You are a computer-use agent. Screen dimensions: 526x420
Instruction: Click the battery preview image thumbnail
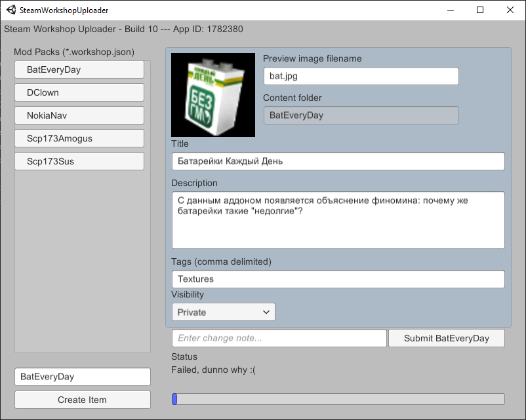click(x=213, y=94)
